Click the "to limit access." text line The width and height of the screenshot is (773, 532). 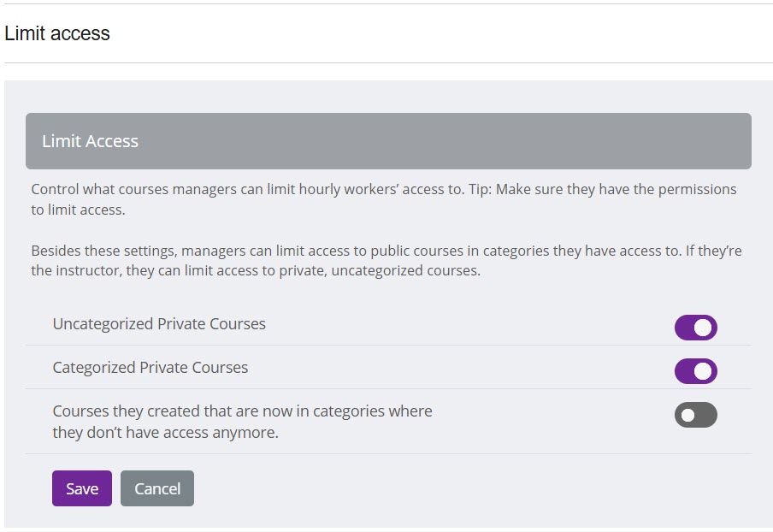point(78,210)
